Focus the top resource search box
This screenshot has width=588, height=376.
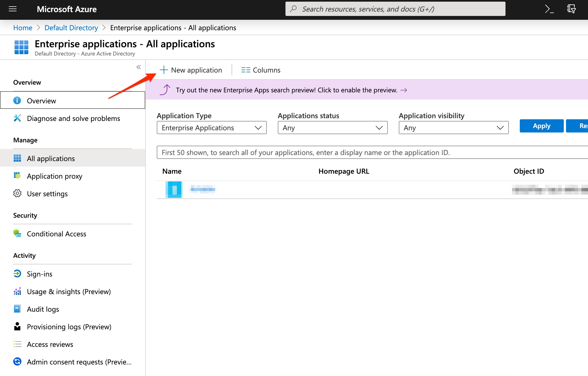pos(395,9)
